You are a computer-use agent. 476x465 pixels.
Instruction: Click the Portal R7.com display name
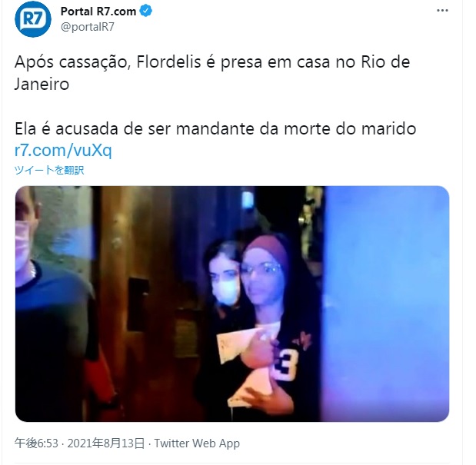click(98, 12)
